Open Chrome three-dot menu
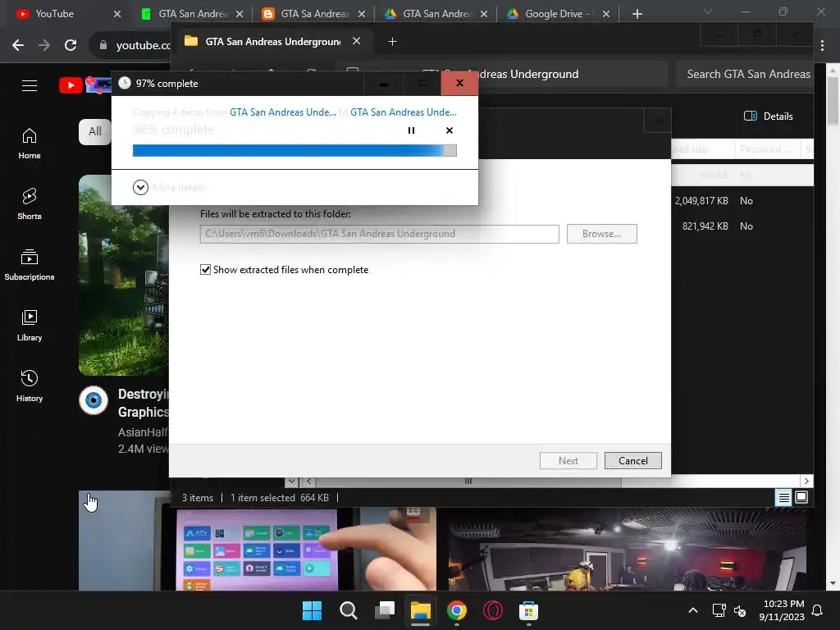The width and height of the screenshot is (840, 630). tap(822, 46)
